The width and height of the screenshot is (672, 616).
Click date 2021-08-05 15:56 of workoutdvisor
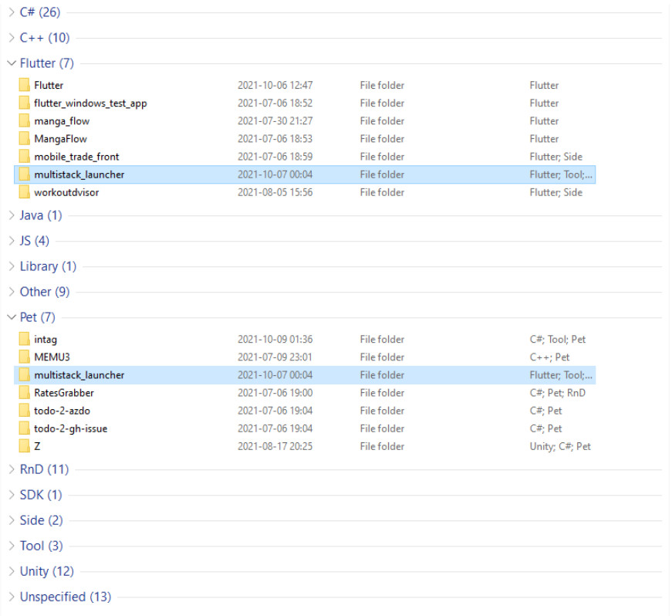coord(275,192)
